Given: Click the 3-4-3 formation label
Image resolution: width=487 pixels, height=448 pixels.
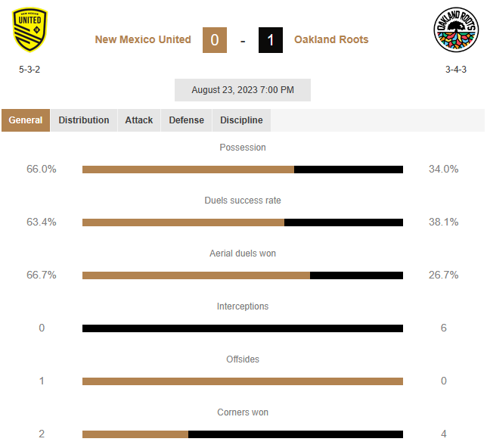Looking at the screenshot, I should point(456,70).
